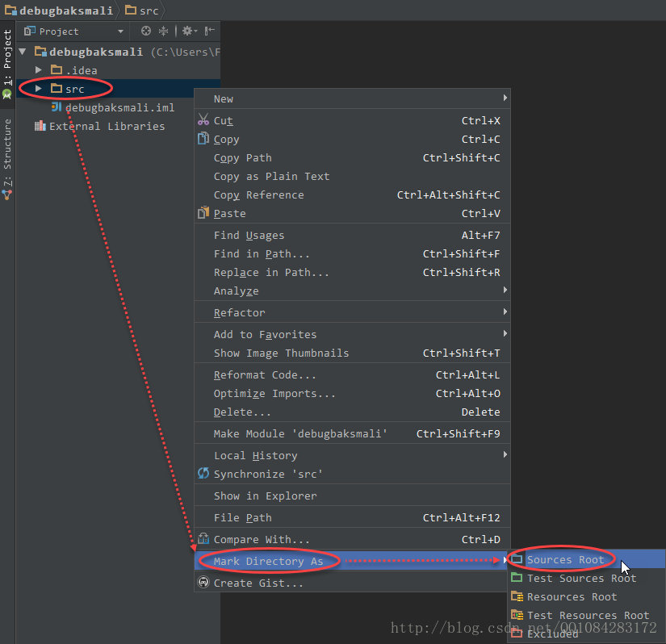
Task: Click the debugbaksmali.iml file icon
Action: tap(57, 107)
